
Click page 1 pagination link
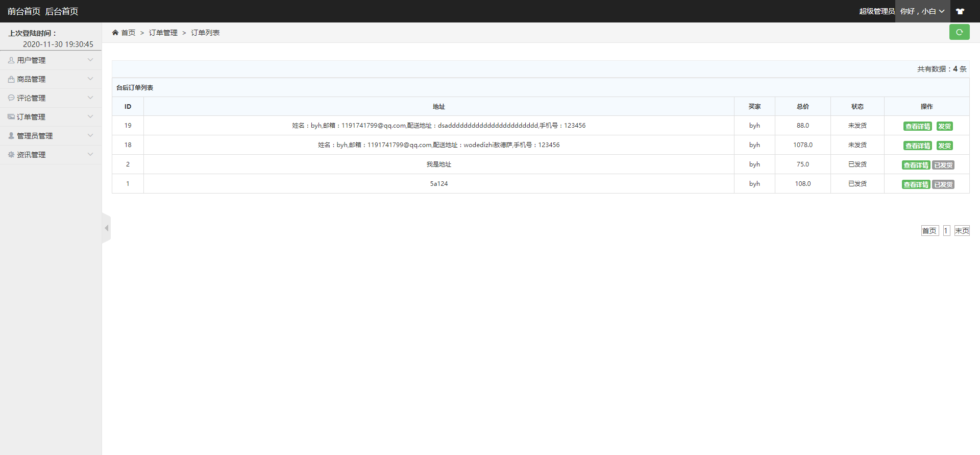[x=946, y=231]
